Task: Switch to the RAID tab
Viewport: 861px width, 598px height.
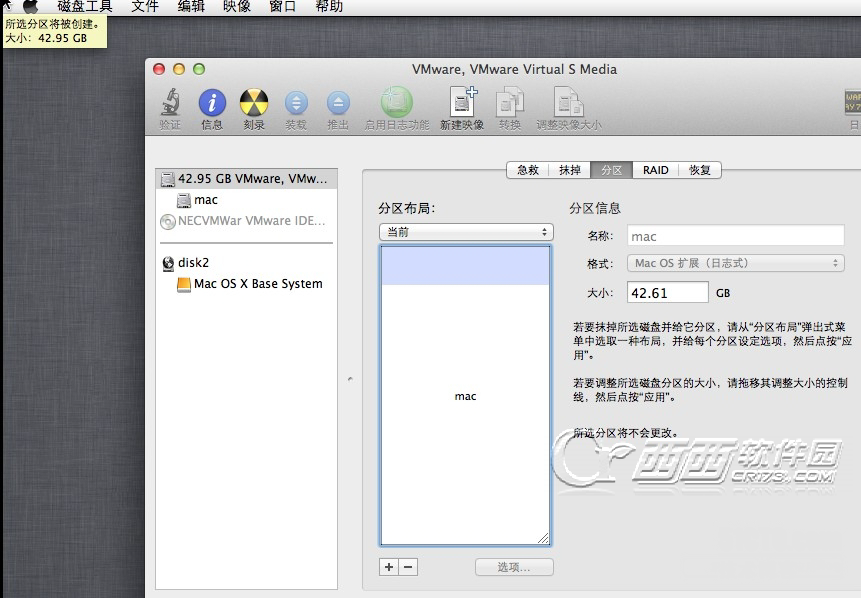Action: coord(656,170)
